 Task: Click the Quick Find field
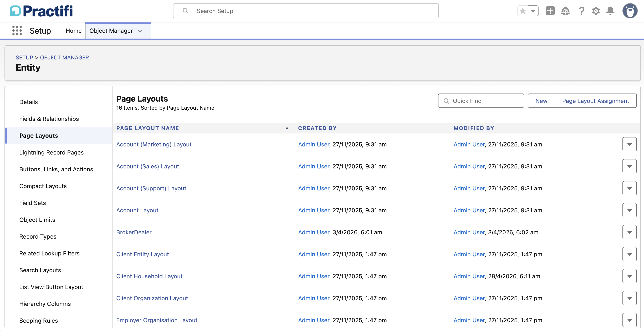coord(481,101)
